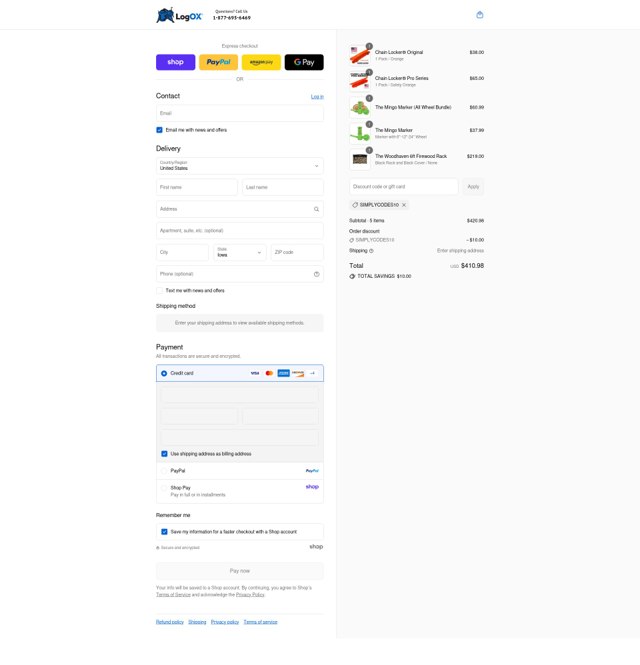Image resolution: width=640 pixels, height=665 pixels.
Task: Open the Shop Privacy Policy link
Action: [x=250, y=595]
